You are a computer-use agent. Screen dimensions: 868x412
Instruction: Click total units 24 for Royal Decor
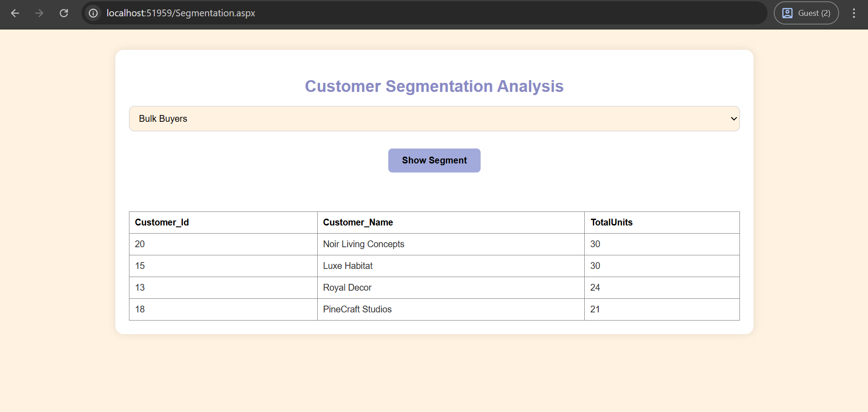point(662,287)
